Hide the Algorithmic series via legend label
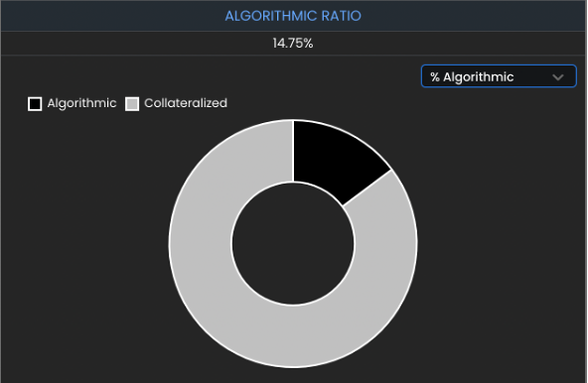This screenshot has height=383, width=588. tap(81, 103)
